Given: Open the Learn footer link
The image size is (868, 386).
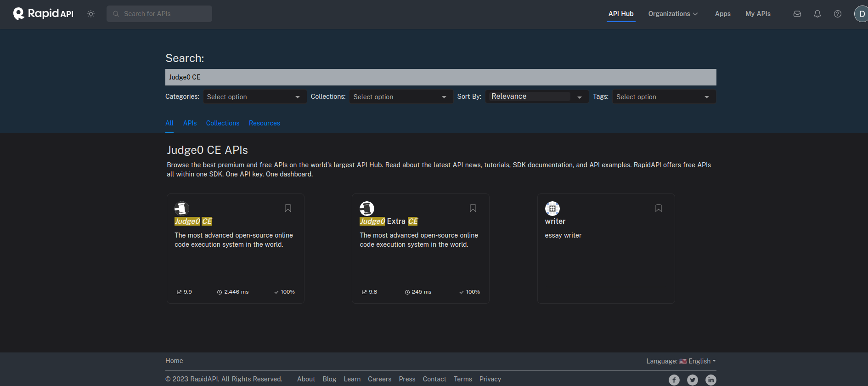Looking at the screenshot, I should (x=352, y=379).
